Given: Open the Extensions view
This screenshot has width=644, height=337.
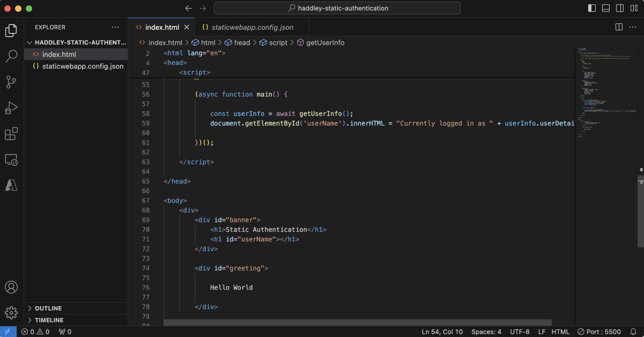Looking at the screenshot, I should (11, 134).
